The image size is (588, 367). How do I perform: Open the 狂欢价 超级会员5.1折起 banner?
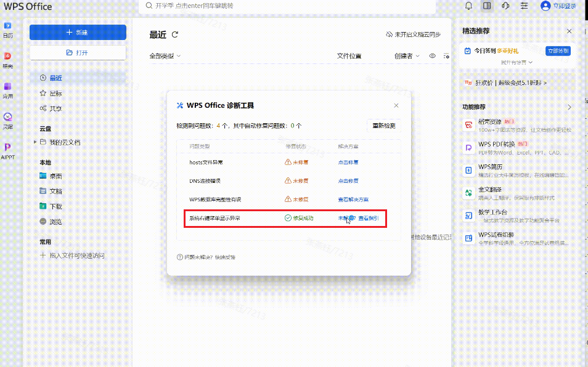click(505, 83)
